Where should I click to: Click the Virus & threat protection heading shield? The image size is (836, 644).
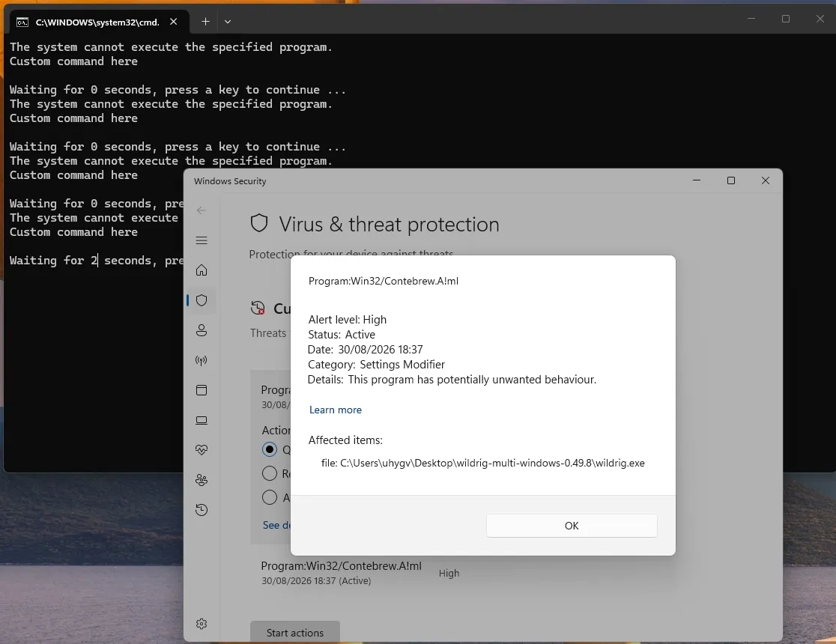point(259,223)
